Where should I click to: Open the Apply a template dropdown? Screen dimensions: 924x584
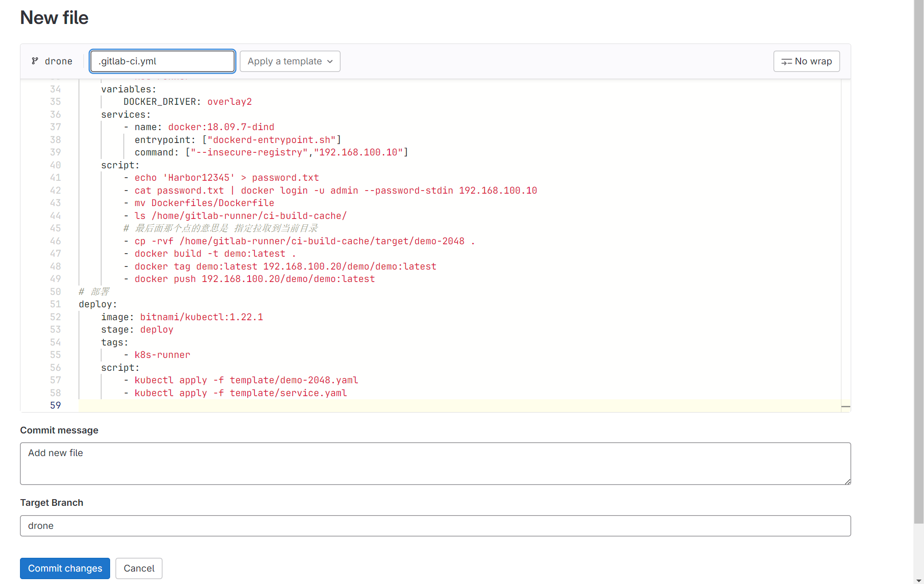[x=290, y=61]
